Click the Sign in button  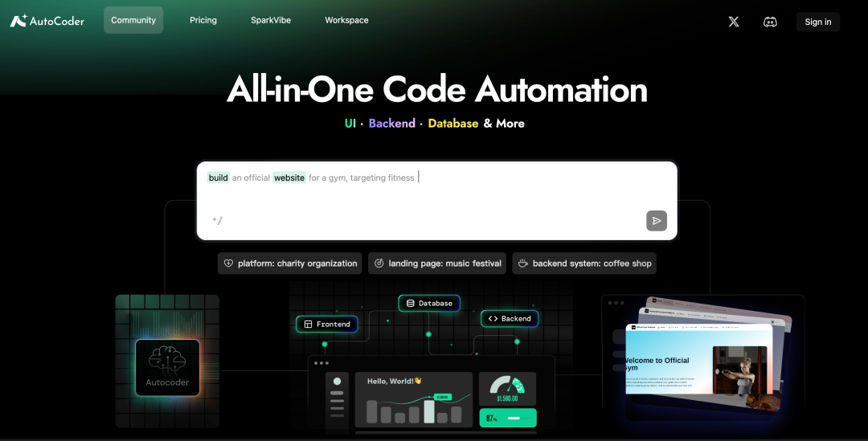(817, 22)
